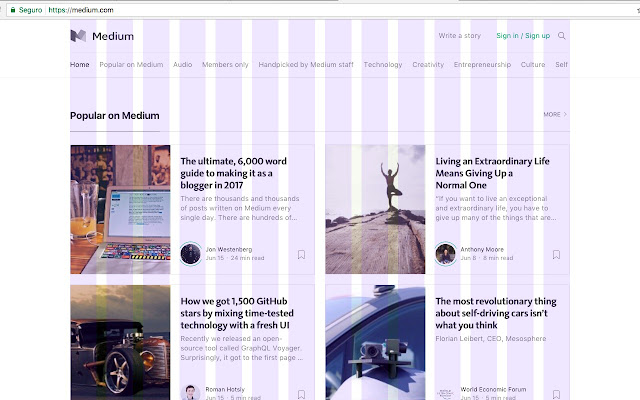The image size is (640, 400).
Task: Click the browser address bar URL
Action: click(81, 10)
